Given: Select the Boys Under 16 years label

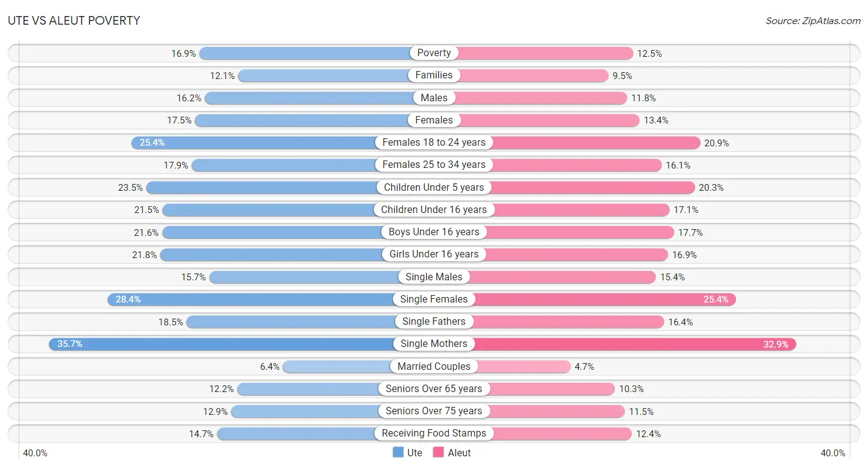Looking at the screenshot, I should [x=434, y=232].
